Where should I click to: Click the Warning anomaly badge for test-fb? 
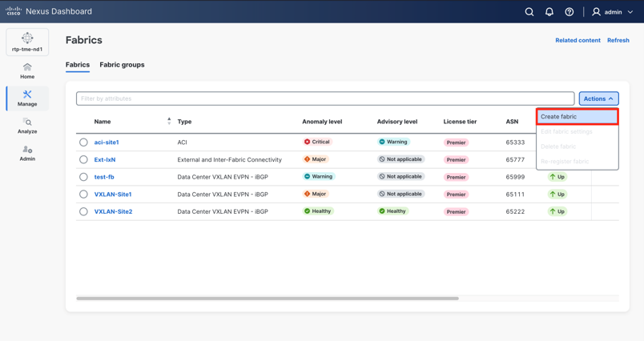[318, 176]
